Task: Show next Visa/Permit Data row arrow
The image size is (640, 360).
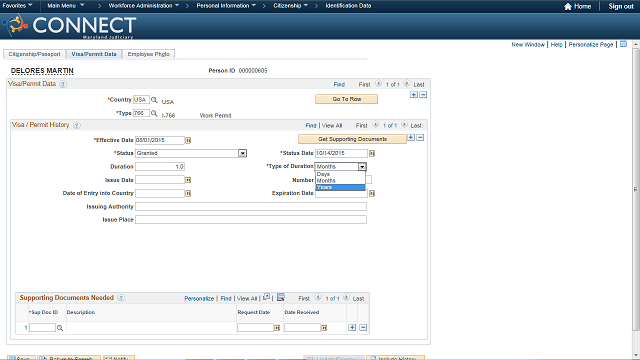Action: pos(407,84)
